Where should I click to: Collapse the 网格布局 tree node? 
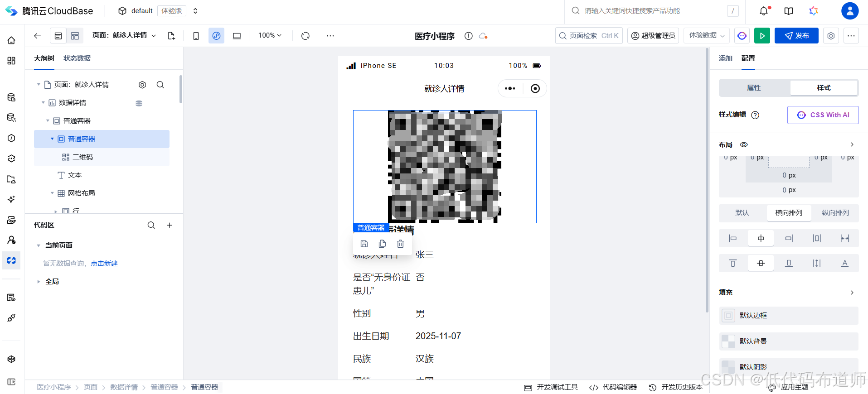[52, 193]
